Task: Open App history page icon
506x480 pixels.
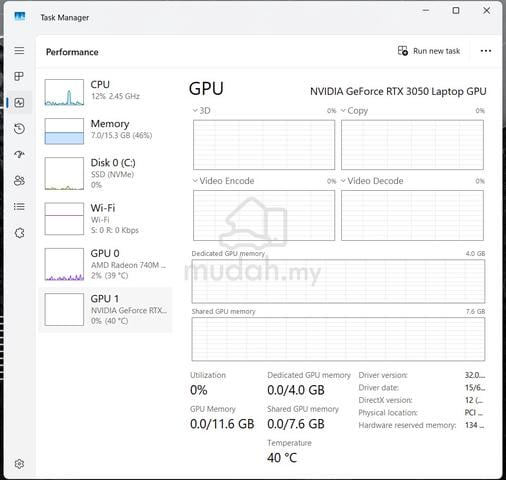Action: point(19,129)
